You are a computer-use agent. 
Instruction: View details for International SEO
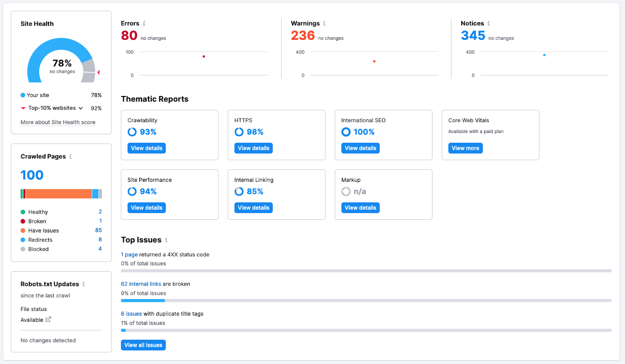pyautogui.click(x=361, y=148)
